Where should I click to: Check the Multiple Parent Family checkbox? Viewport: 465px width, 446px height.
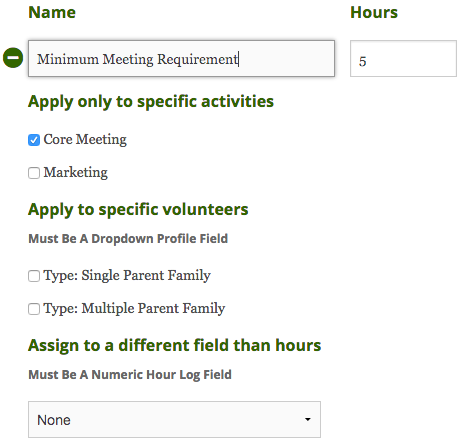(x=34, y=309)
